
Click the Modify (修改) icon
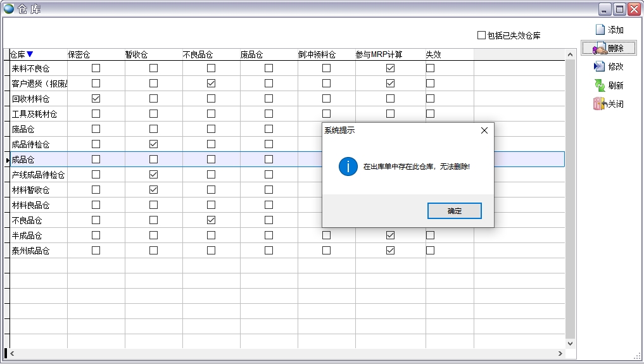click(599, 66)
